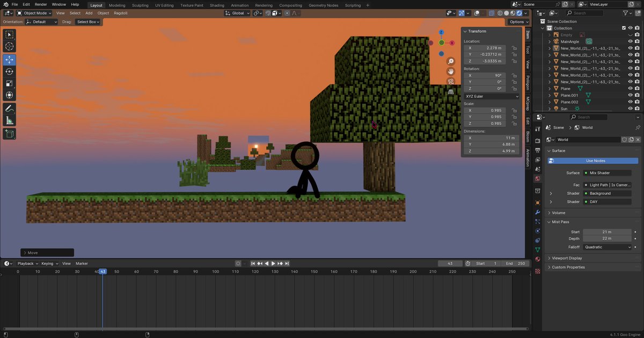
Task: Click the Ragdoll header menu button
Action: coord(120,13)
